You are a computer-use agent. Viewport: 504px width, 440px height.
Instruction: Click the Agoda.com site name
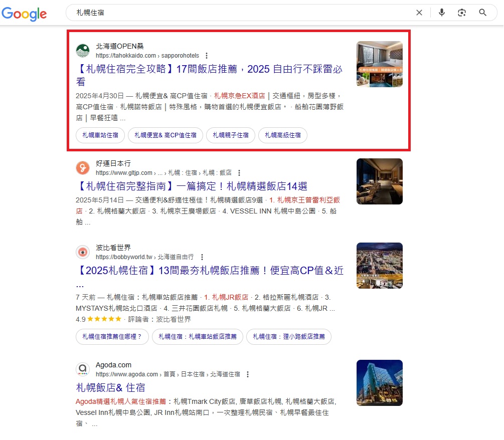[x=113, y=365]
